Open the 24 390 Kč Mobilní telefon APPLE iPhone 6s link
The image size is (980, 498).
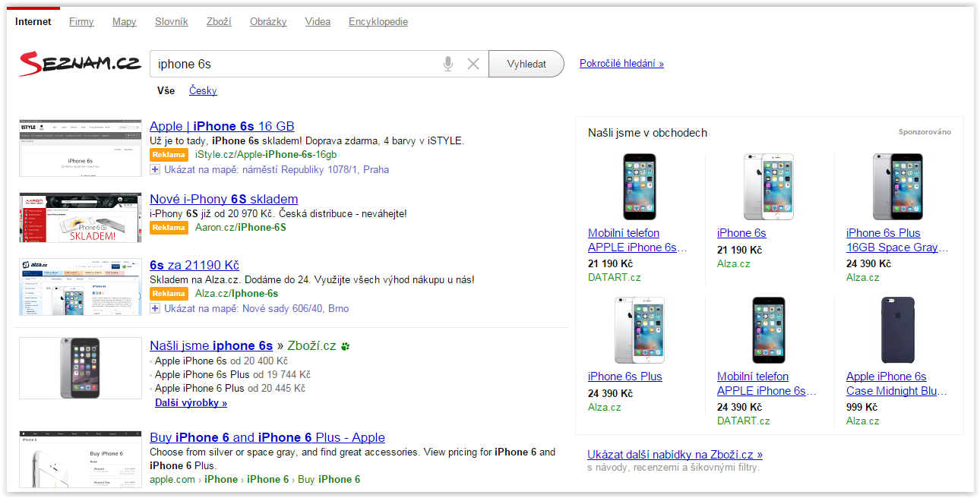point(767,383)
